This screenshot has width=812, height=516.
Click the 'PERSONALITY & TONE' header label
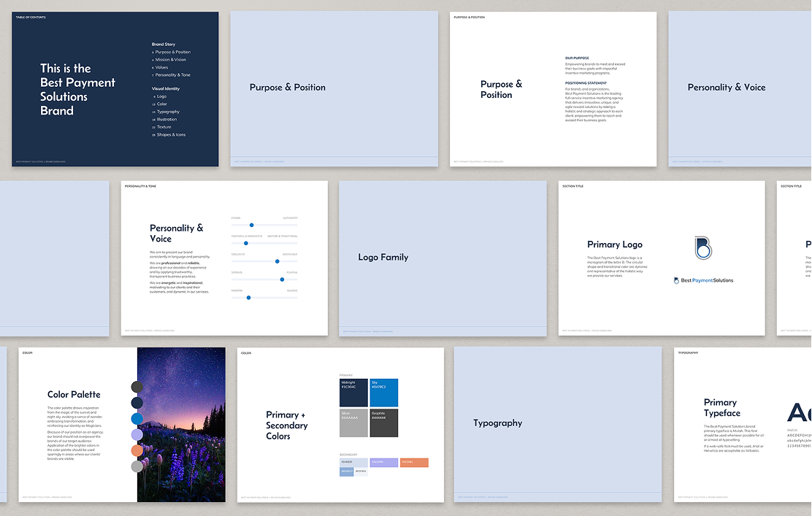pos(140,186)
